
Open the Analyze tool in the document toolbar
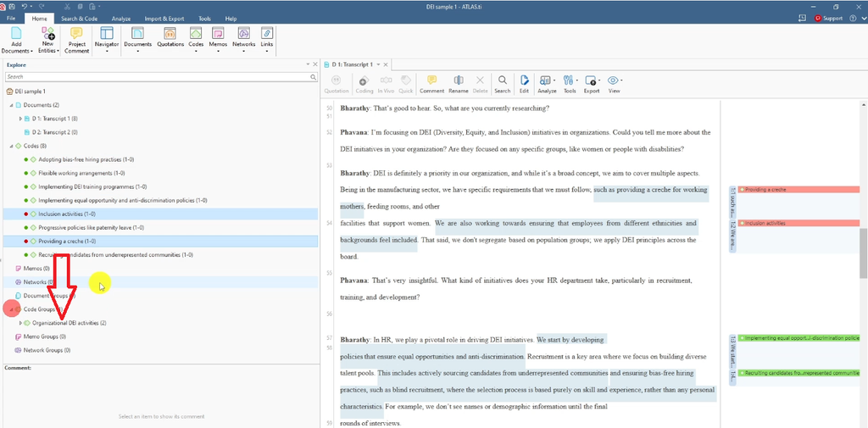(547, 84)
